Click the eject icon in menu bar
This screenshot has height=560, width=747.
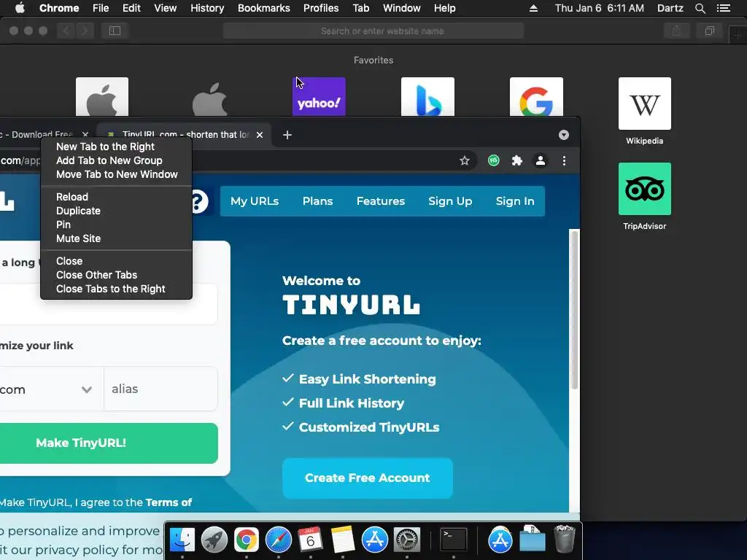pyautogui.click(x=533, y=8)
